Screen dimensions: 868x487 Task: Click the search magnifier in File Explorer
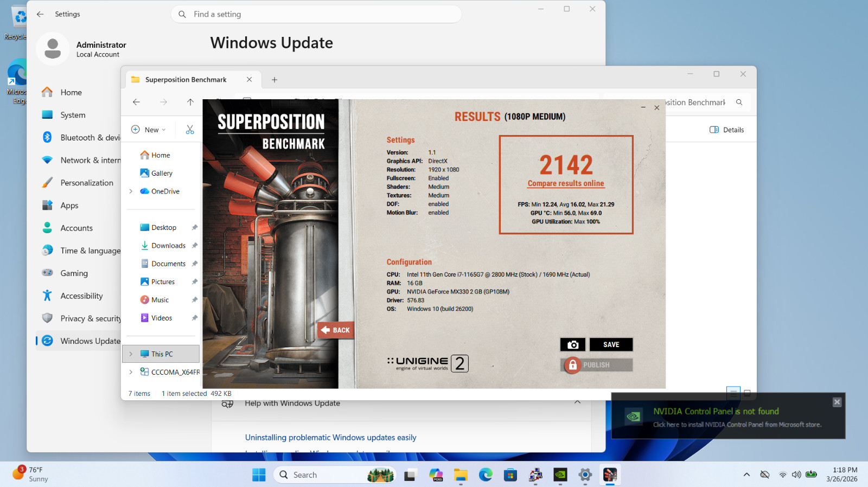click(x=739, y=102)
